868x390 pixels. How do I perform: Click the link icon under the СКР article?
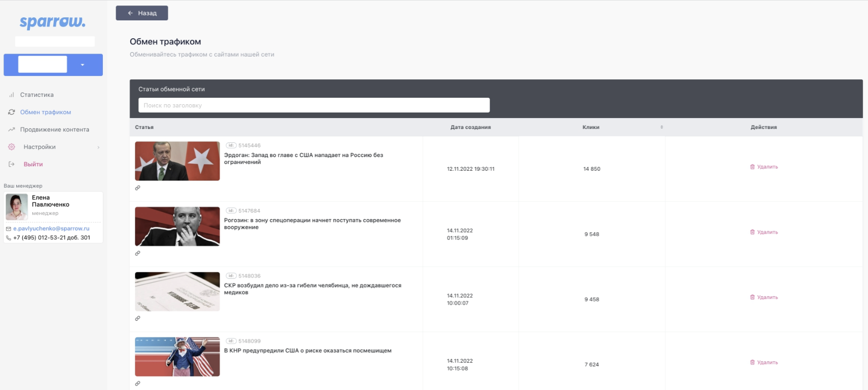pyautogui.click(x=138, y=319)
